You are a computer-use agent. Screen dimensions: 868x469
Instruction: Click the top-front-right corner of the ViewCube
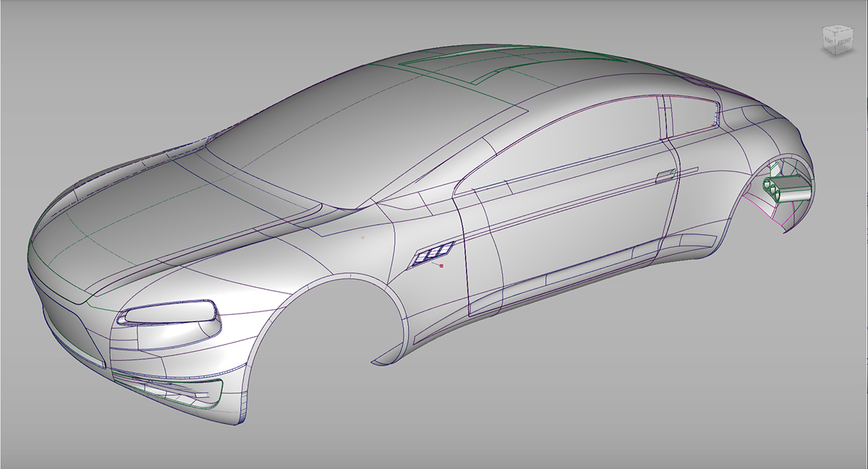pyautogui.click(x=835, y=32)
